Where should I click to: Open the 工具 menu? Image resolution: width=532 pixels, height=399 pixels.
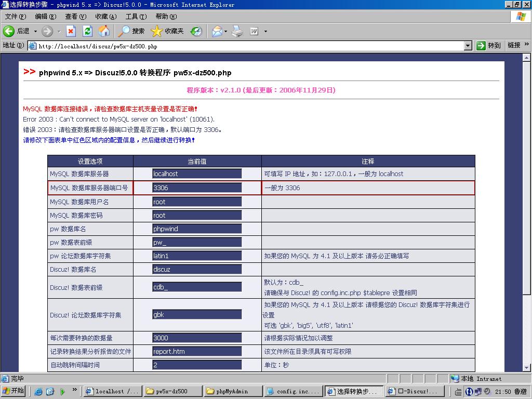[x=136, y=16]
